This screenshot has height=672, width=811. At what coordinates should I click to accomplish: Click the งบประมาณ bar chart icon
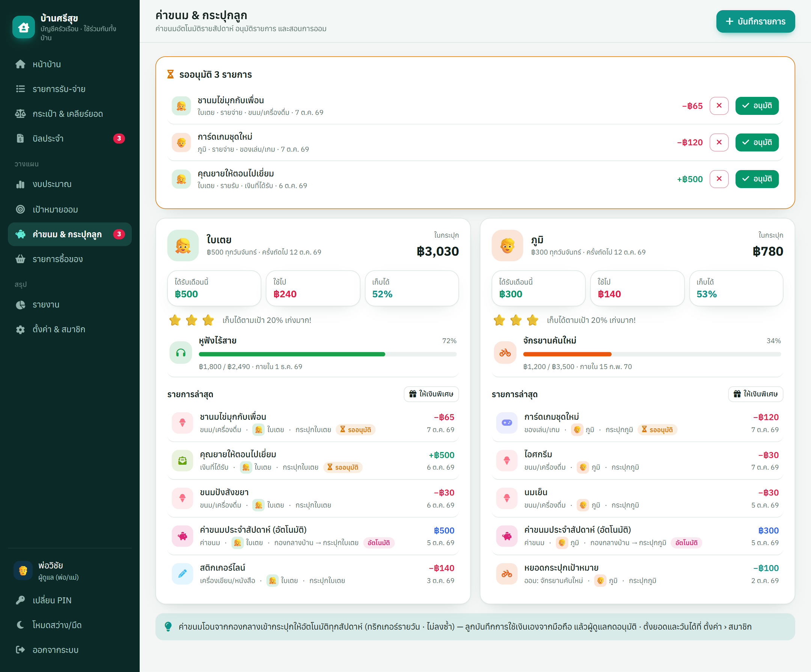21,184
